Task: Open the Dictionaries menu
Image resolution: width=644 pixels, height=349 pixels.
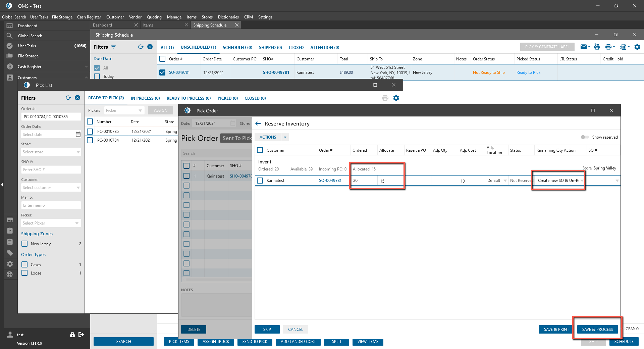Action: point(228,17)
